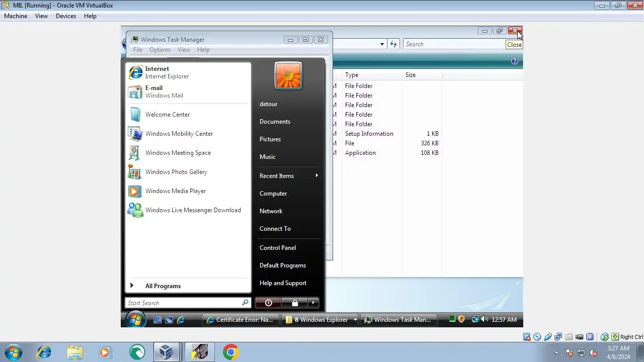Image resolution: width=644 pixels, height=362 pixels.
Task: Open Windows Mobility Center
Action: 188,134
